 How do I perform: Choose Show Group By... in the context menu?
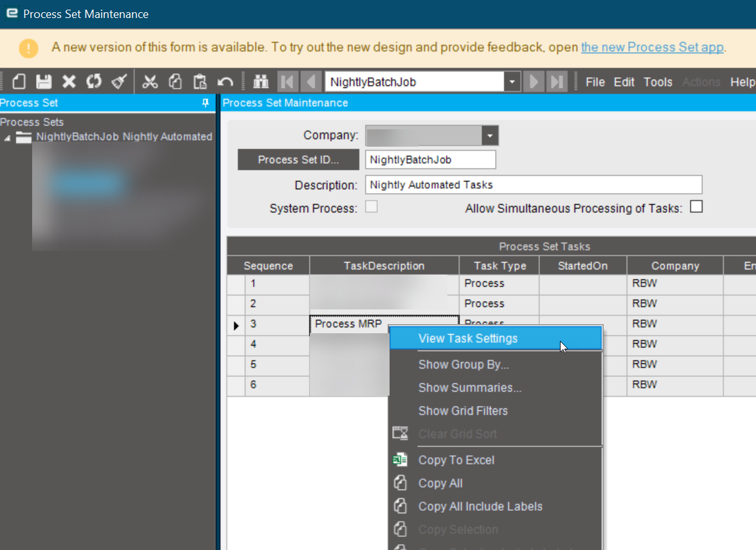(496, 364)
